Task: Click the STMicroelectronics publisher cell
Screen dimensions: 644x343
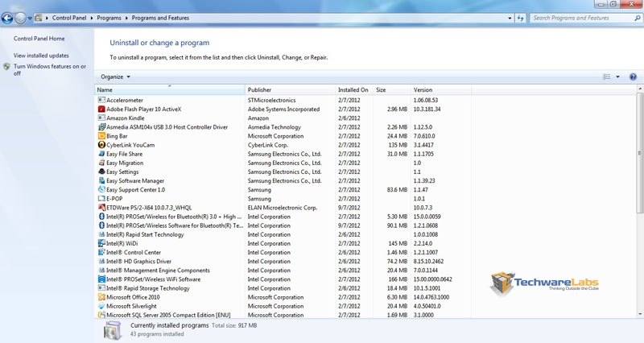Action: [271, 100]
